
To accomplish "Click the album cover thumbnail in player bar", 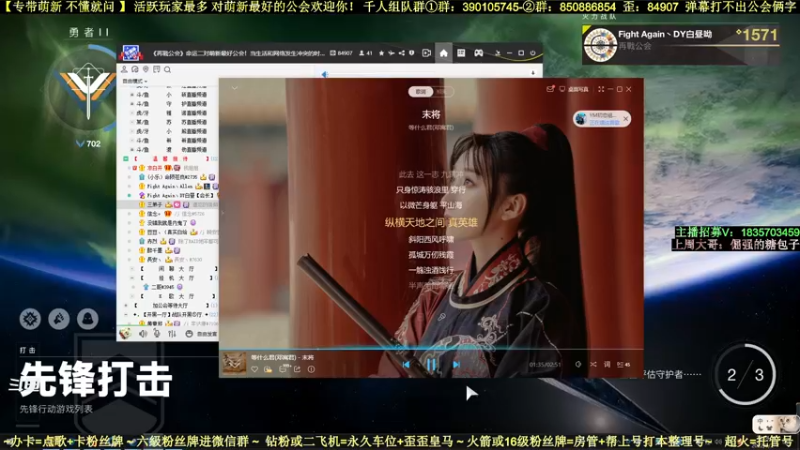I will pyautogui.click(x=234, y=364).
